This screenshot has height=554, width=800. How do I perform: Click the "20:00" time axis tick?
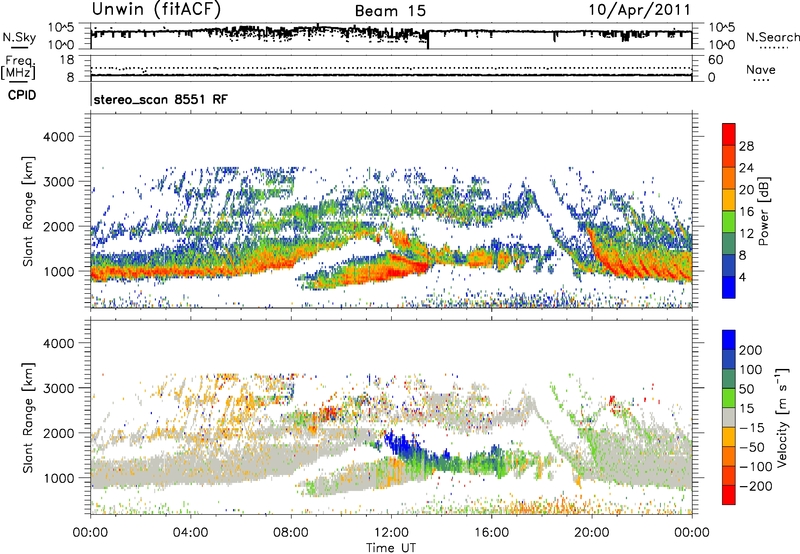pos(592,533)
